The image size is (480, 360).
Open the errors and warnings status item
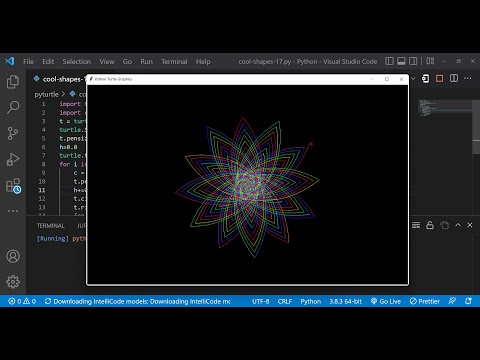22,301
